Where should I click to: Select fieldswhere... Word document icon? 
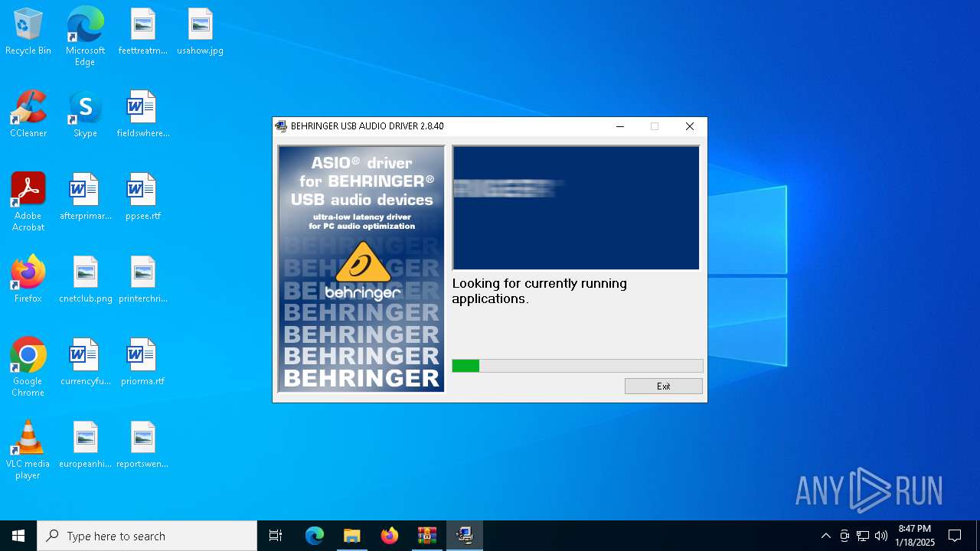[142, 115]
